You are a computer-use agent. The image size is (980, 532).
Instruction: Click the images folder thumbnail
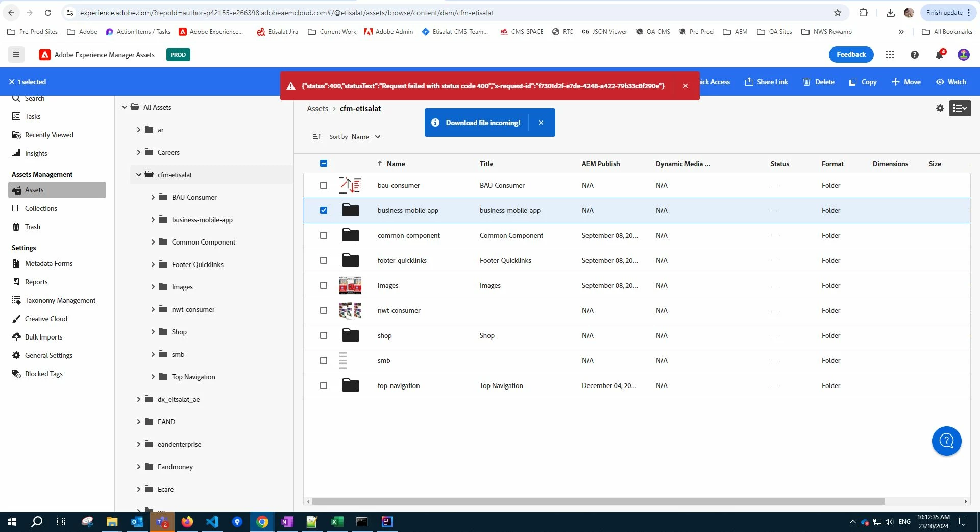coord(350,285)
